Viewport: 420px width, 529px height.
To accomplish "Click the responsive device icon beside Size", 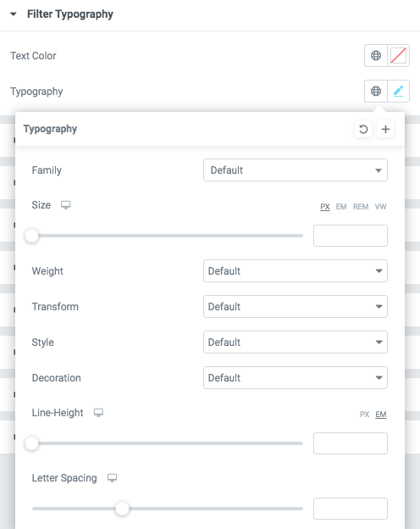I will click(66, 205).
